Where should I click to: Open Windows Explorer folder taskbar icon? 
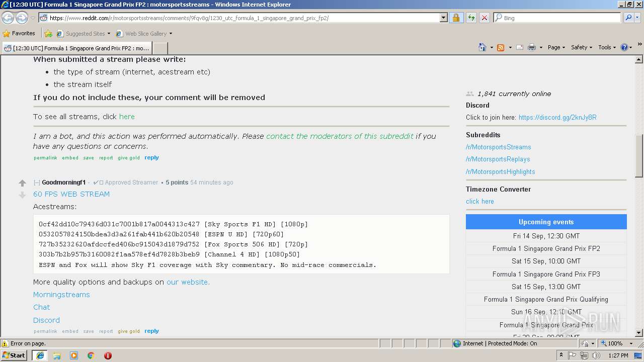[57, 355]
